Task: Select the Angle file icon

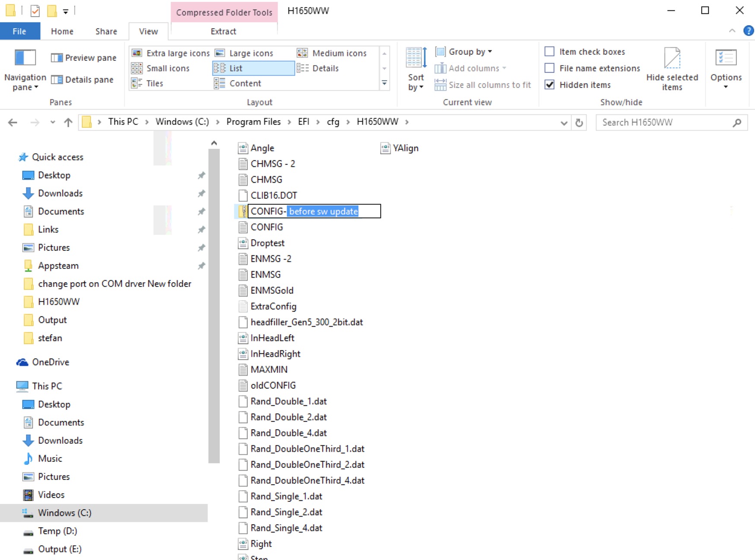Action: pyautogui.click(x=243, y=148)
